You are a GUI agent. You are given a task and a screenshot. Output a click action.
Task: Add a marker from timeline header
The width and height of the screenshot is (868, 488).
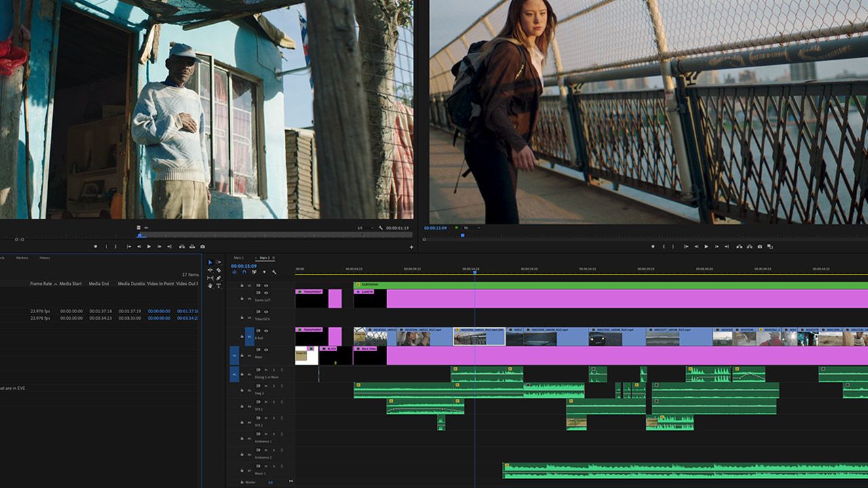pos(264,272)
